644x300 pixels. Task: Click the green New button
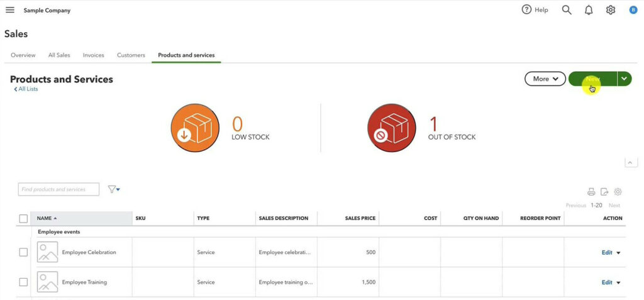coord(592,79)
